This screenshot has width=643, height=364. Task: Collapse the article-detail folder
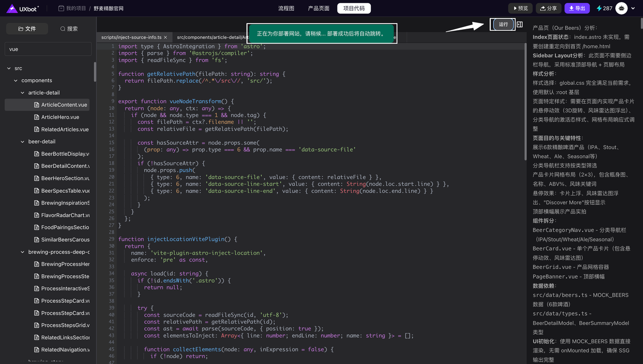click(x=23, y=93)
